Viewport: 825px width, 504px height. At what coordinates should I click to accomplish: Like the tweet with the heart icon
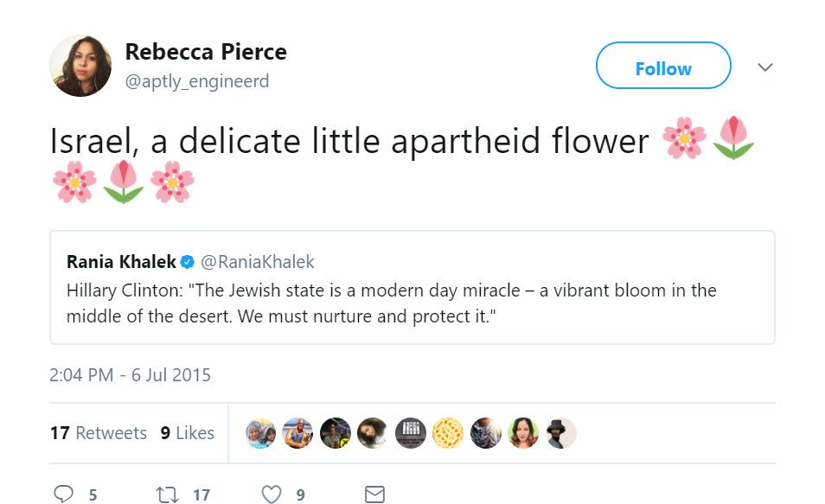tap(272, 494)
